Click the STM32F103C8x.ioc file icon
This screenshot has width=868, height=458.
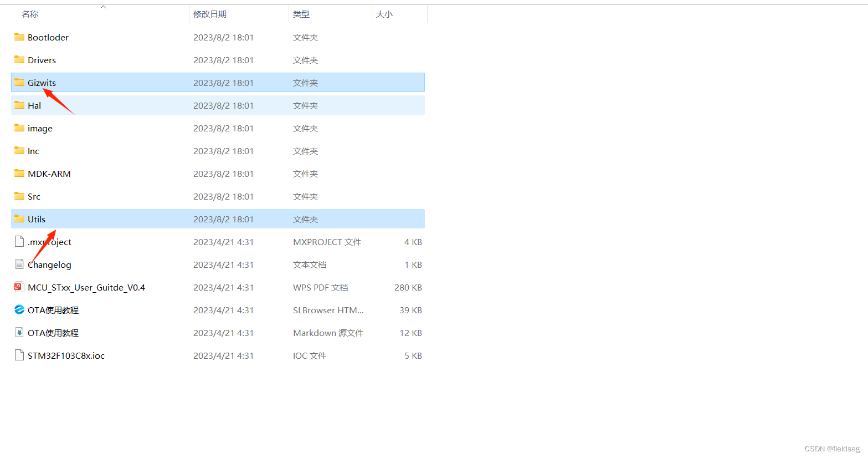click(19, 355)
